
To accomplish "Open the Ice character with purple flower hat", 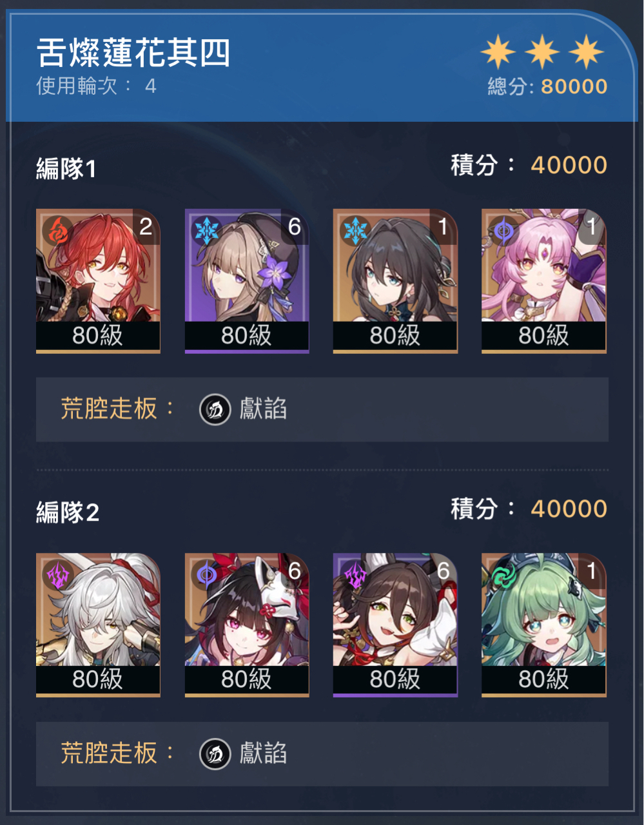I will tap(247, 280).
